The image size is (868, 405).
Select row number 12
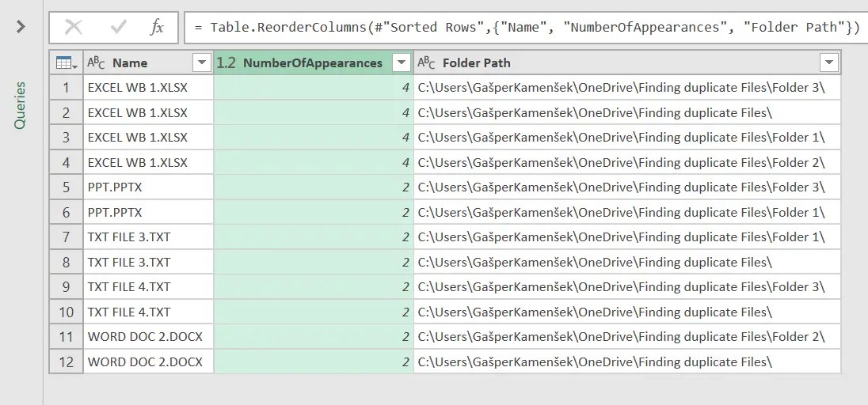[x=67, y=361]
